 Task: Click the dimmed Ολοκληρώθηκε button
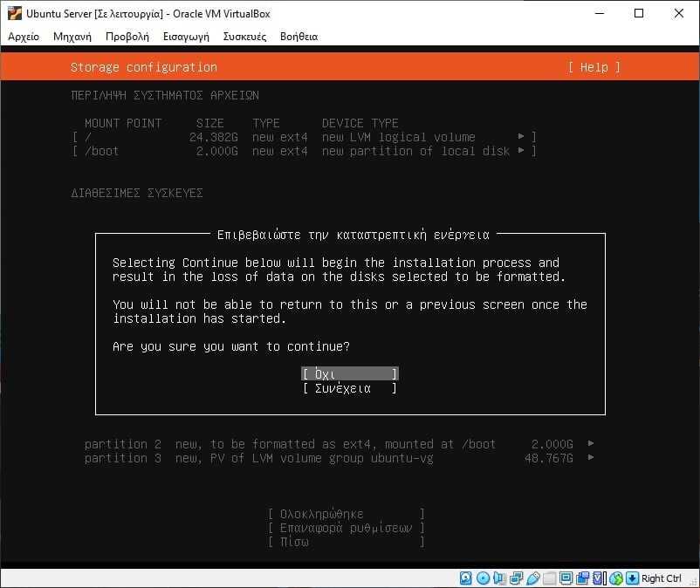click(x=346, y=514)
